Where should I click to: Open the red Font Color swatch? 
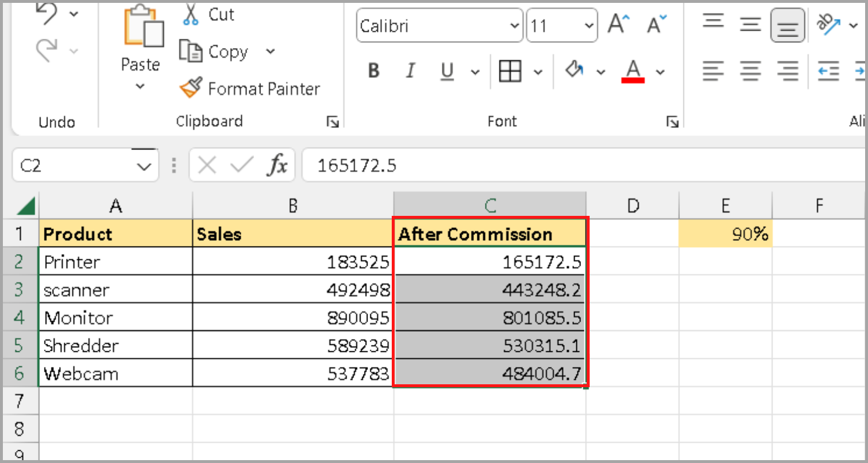click(x=634, y=71)
